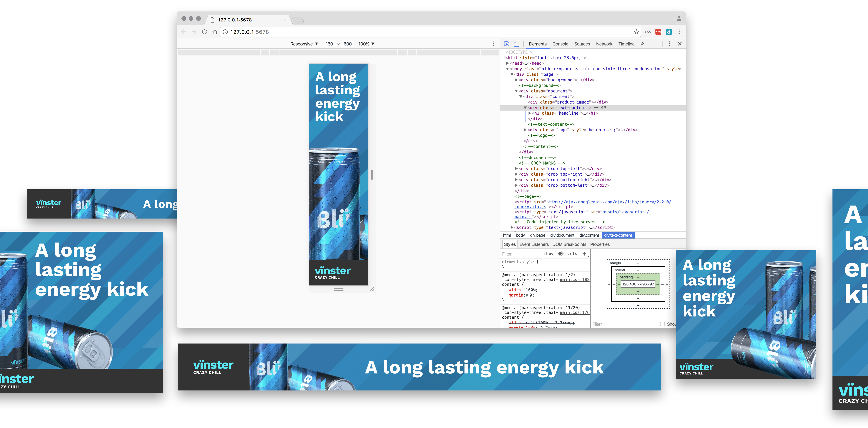Switch to the Console tab

[560, 44]
